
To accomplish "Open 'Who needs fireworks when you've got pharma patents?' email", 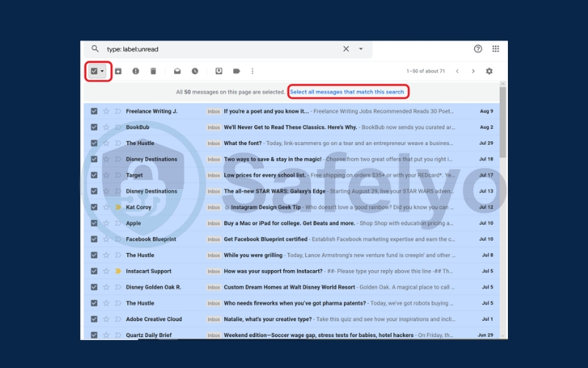I will click(295, 303).
